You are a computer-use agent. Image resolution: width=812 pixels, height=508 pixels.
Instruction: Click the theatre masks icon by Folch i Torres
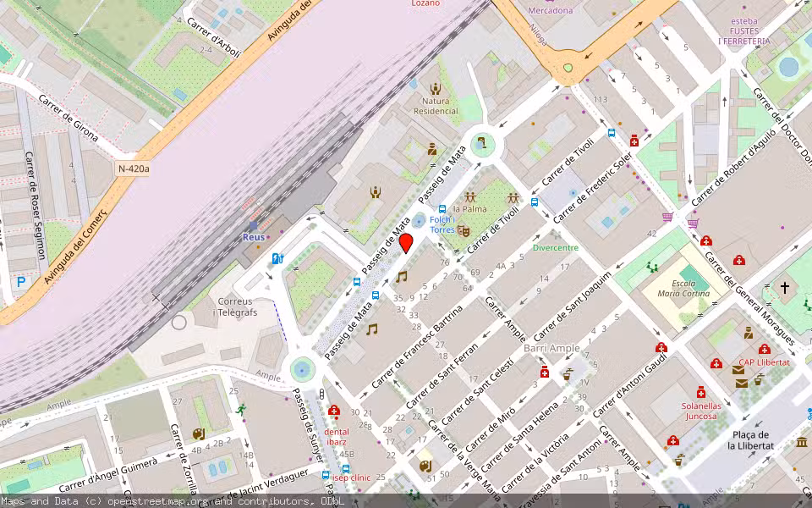click(x=463, y=230)
